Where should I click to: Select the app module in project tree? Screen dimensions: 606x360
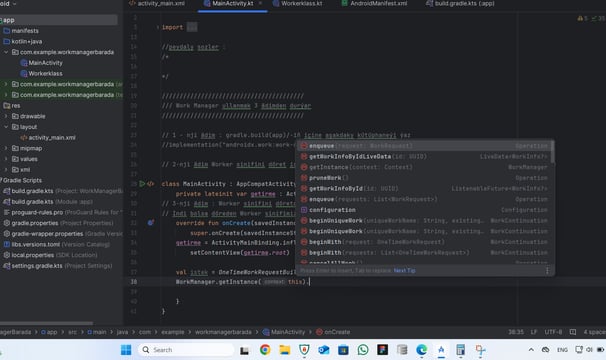(x=59, y=20)
